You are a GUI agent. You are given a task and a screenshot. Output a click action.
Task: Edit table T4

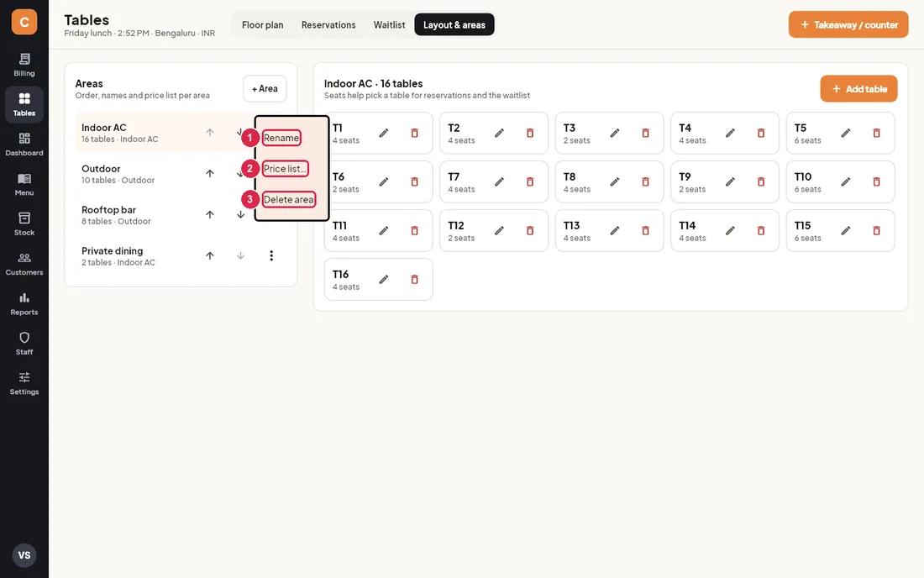[x=730, y=133]
